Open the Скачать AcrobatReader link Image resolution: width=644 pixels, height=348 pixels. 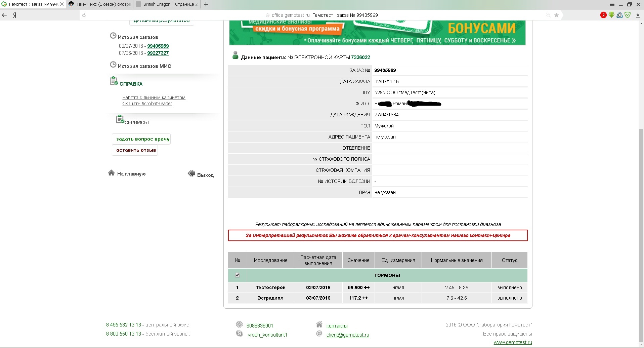point(147,104)
